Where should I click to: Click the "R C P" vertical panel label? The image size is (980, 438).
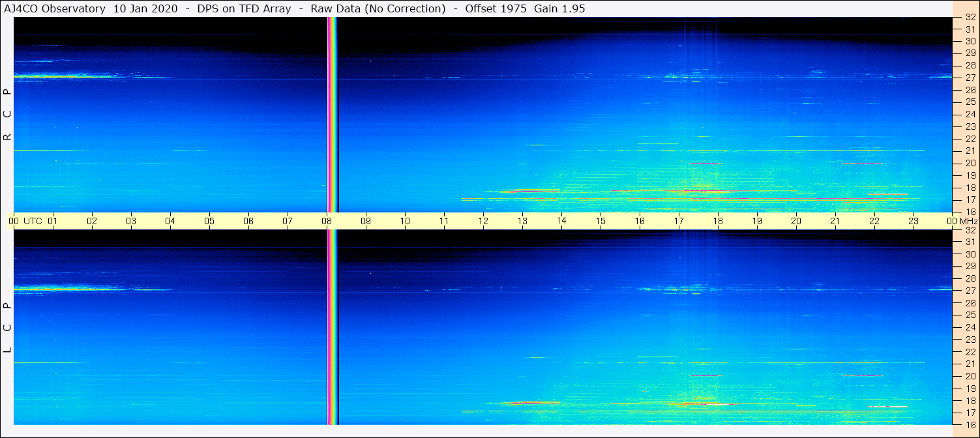pos(8,115)
